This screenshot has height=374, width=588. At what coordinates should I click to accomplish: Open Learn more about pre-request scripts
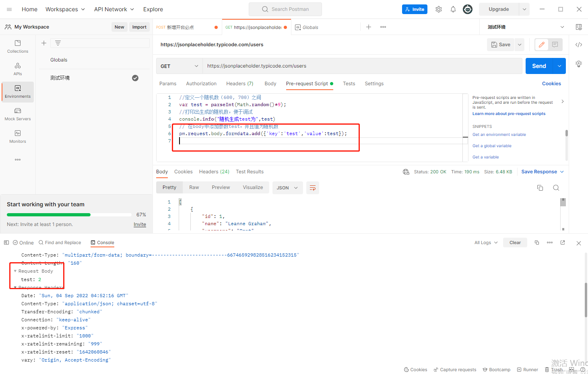(x=509, y=114)
